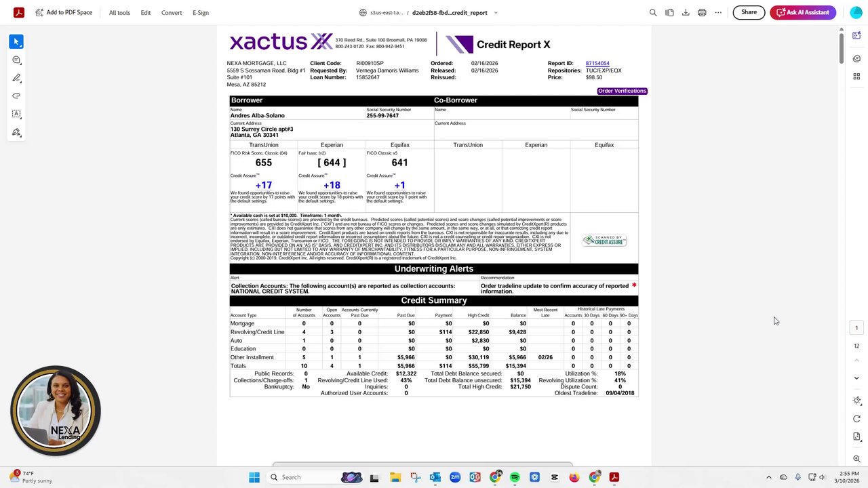Click the print icon
Viewport: 868px width, 488px height.
click(702, 12)
